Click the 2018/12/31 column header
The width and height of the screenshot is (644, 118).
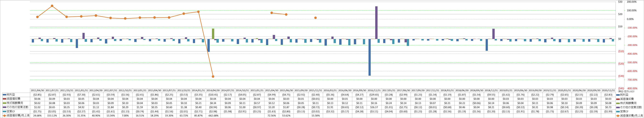tap(491, 90)
